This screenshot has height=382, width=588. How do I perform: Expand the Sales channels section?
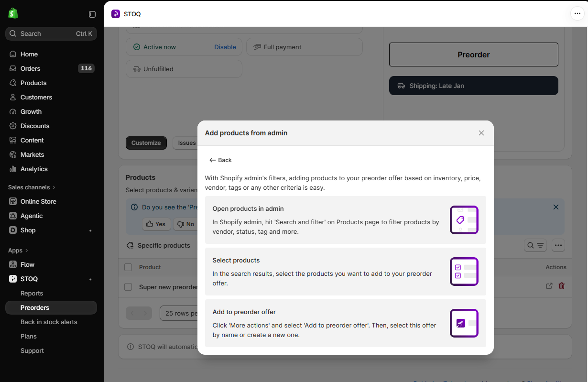coord(32,187)
